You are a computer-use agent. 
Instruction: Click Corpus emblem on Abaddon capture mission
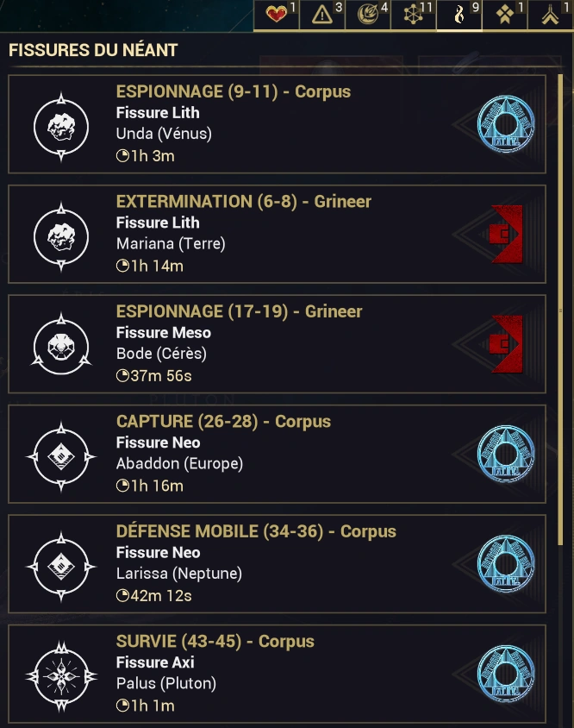[506, 454]
